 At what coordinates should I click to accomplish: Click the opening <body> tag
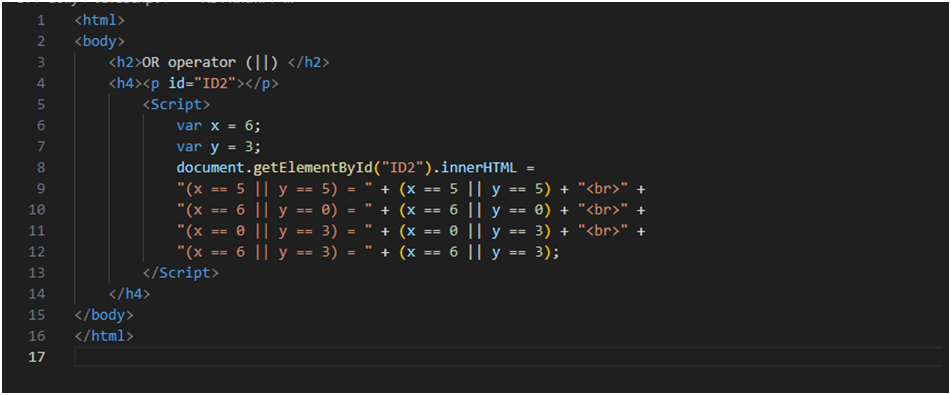tap(99, 41)
